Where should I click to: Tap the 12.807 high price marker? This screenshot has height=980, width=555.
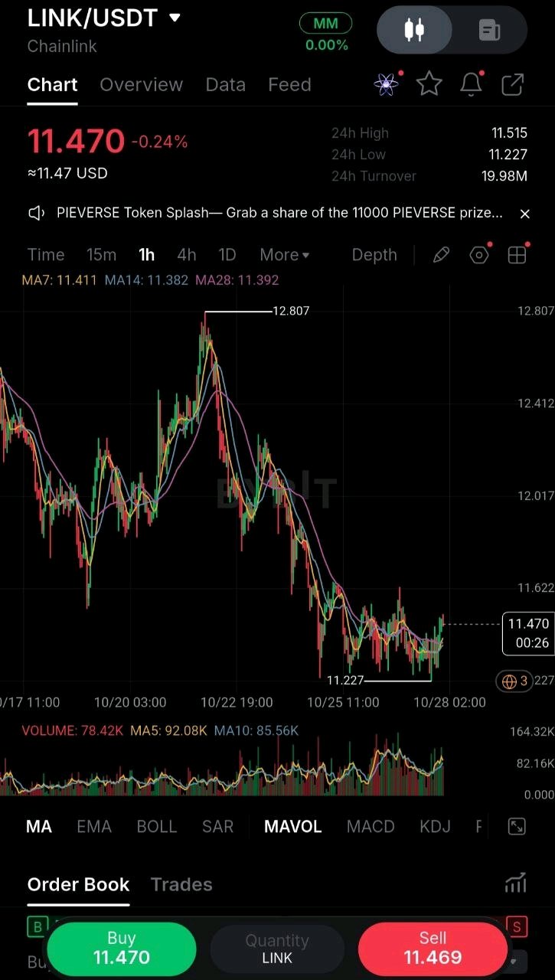click(x=291, y=311)
